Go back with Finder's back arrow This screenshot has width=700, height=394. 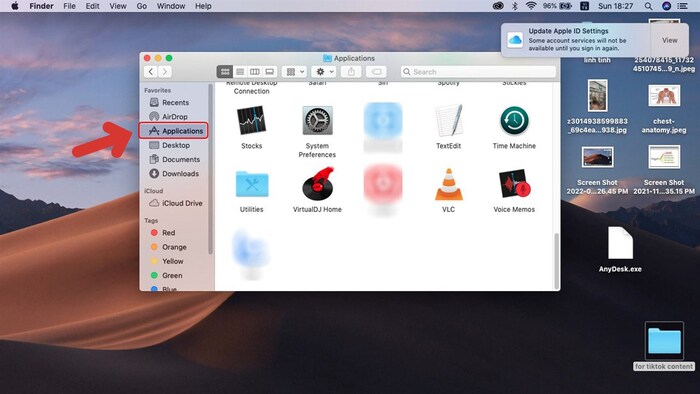151,71
